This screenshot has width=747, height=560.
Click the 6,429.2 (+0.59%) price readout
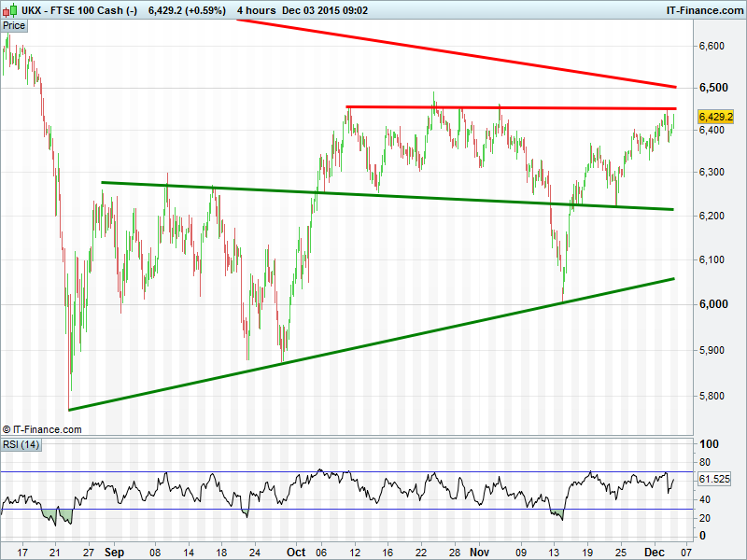click(x=187, y=10)
